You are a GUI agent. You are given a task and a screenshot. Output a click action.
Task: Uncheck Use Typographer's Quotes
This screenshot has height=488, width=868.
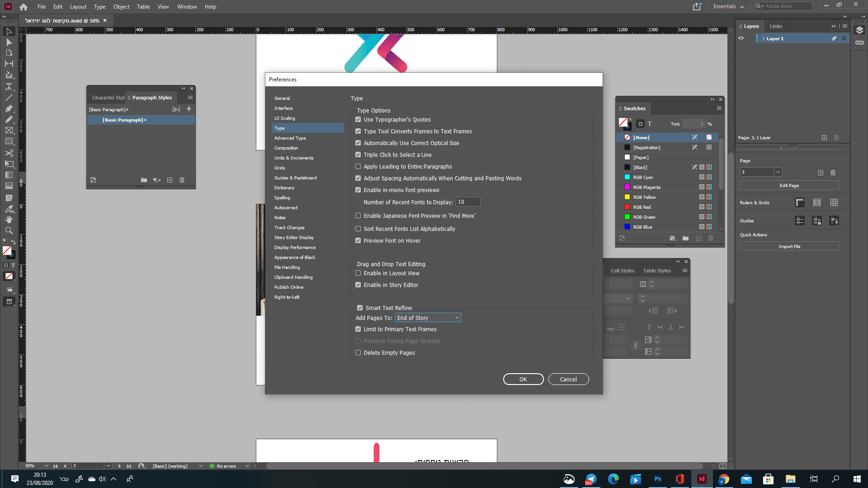point(358,120)
